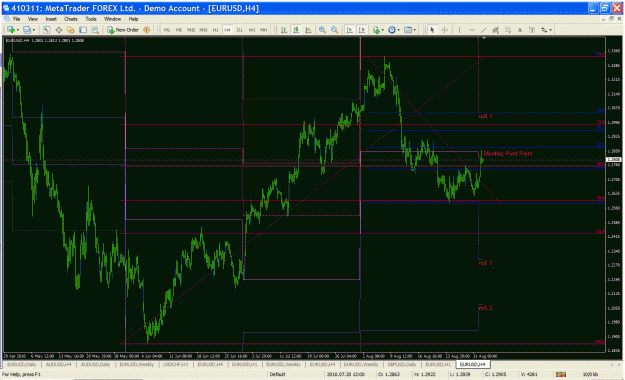Expand the Arrows dropdown arrow
Viewport: 625px width, 380px height.
pos(550,30)
